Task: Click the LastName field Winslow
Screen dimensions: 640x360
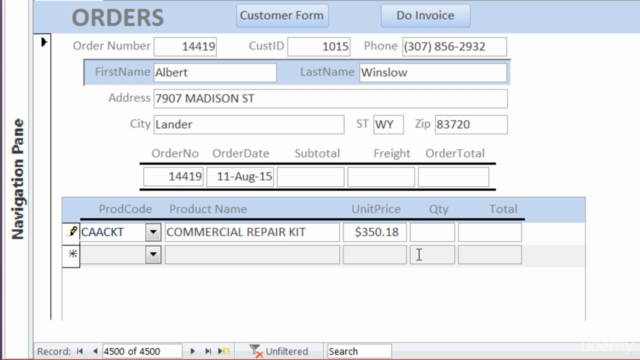Action: [x=433, y=73]
